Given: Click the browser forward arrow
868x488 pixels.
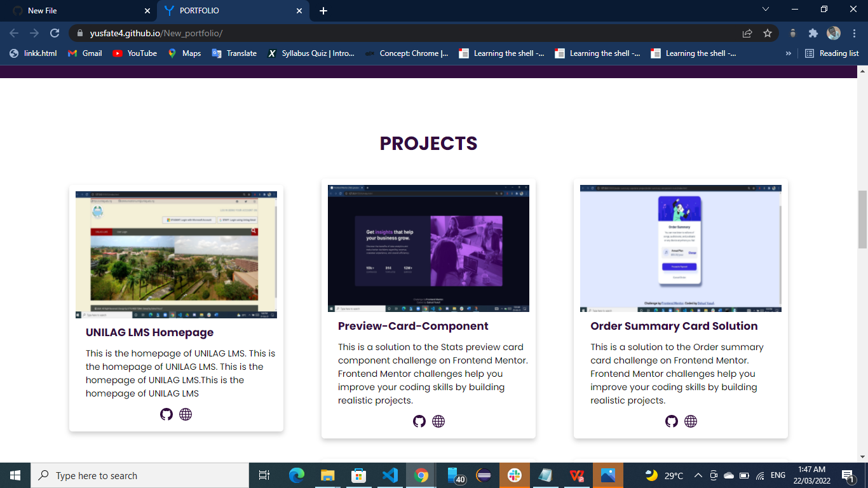Looking at the screenshot, I should click(34, 33).
